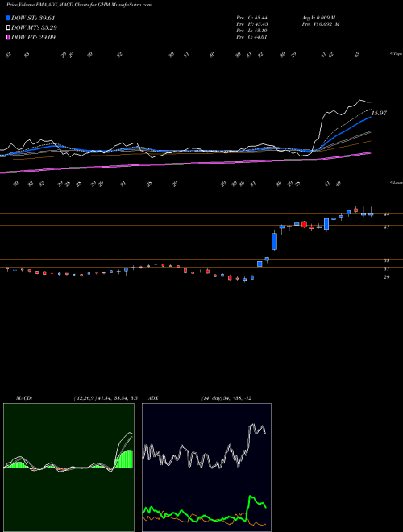Select the 'DOW ST: 39.61' legend text
403x532 pixels.
(x=33, y=18)
